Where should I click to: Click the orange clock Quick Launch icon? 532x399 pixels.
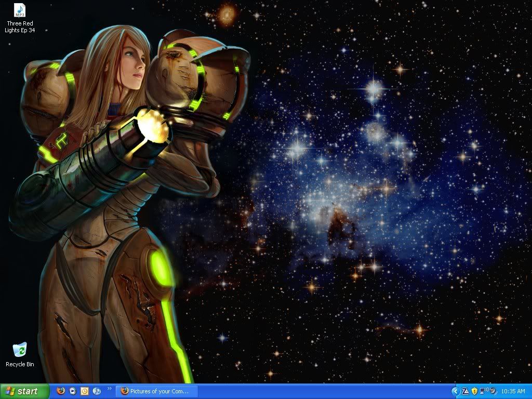pyautogui.click(x=85, y=391)
